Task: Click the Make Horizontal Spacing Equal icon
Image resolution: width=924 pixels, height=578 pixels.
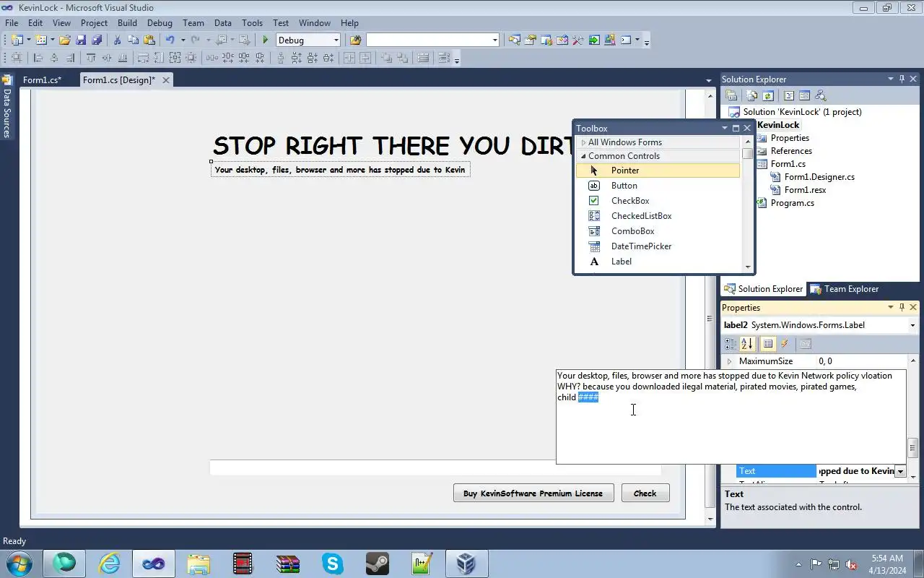Action: (x=212, y=58)
